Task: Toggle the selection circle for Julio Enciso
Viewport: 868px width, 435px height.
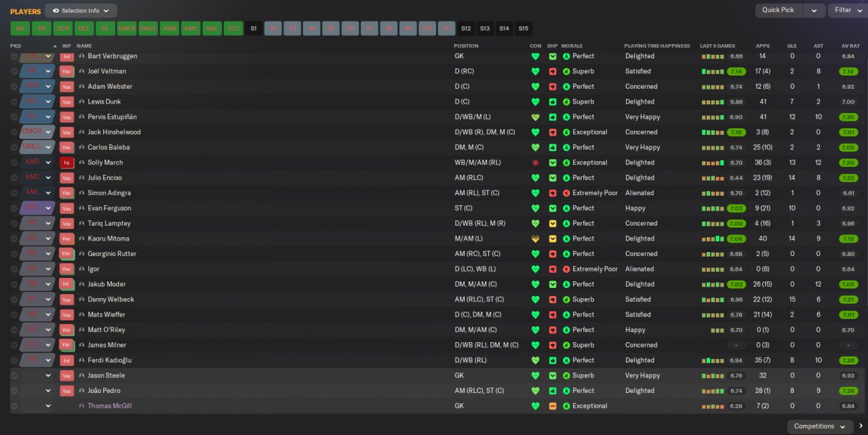Action: [x=14, y=178]
